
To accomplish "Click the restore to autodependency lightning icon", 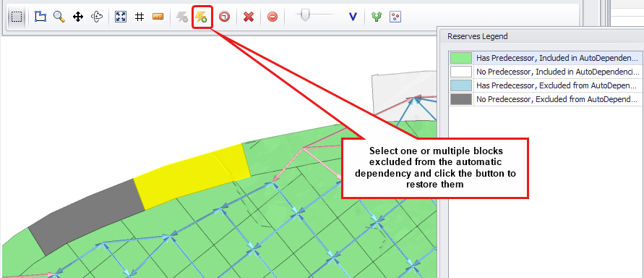I will click(x=202, y=17).
